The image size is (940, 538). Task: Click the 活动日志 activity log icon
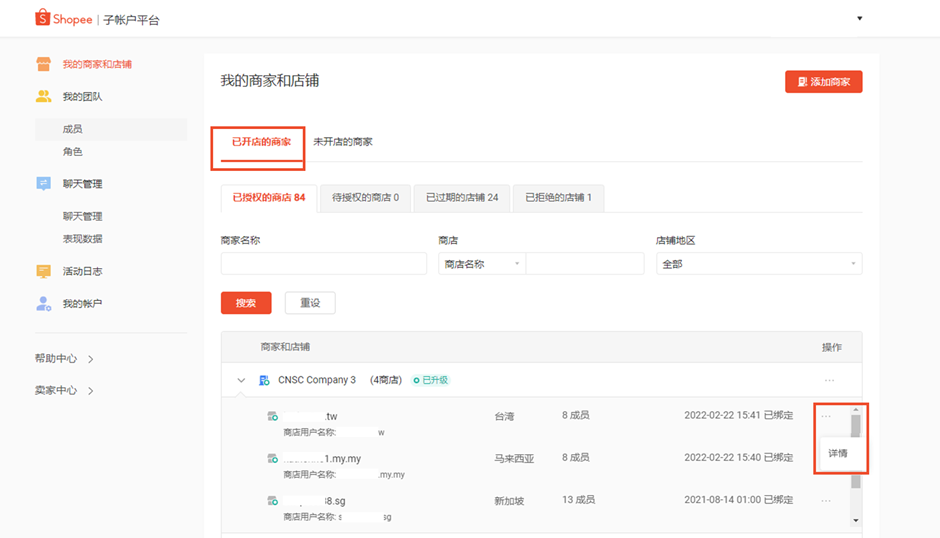43,271
